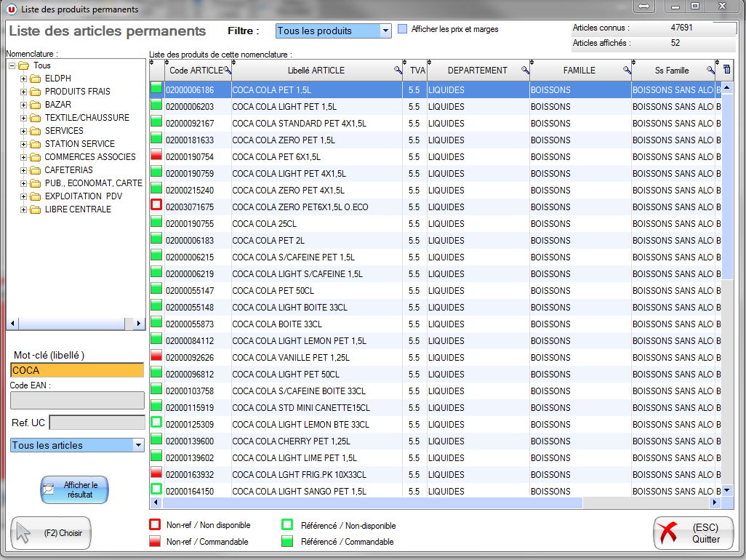The height and width of the screenshot is (560, 746).
Task: Click the status icon of COCA COLA ZERO PET6X1,5L O.ECO
Action: (156, 207)
